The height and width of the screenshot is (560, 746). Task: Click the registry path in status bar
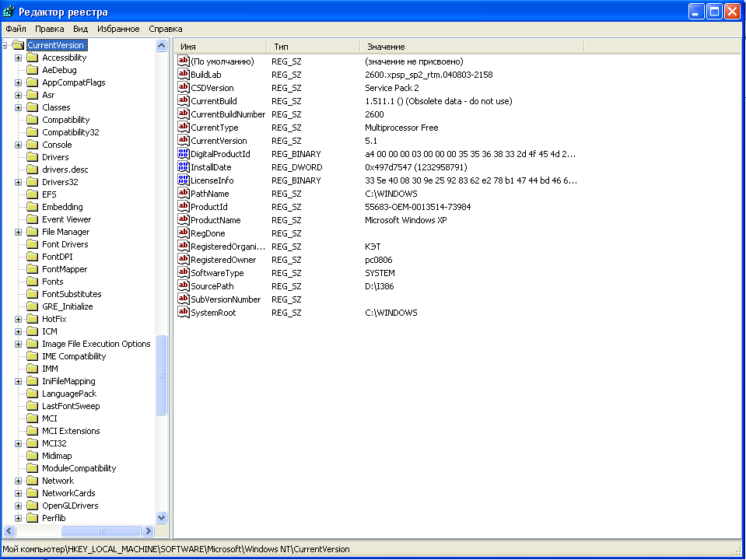pos(176,549)
